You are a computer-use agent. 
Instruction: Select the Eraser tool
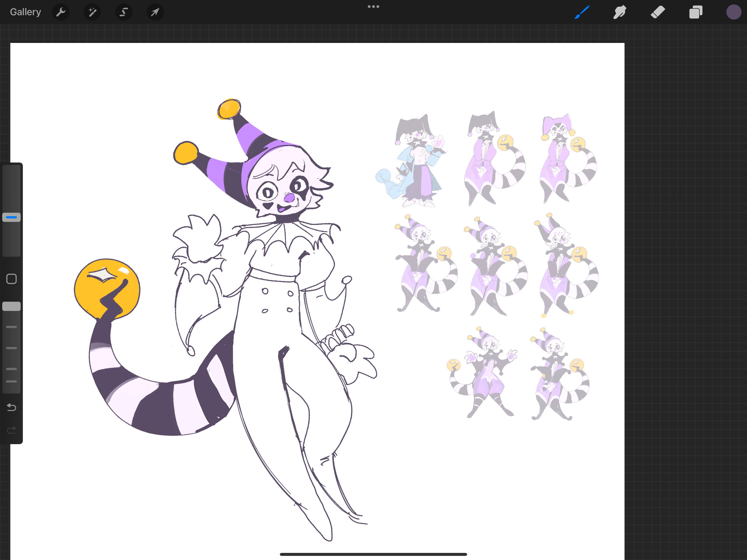pos(658,12)
